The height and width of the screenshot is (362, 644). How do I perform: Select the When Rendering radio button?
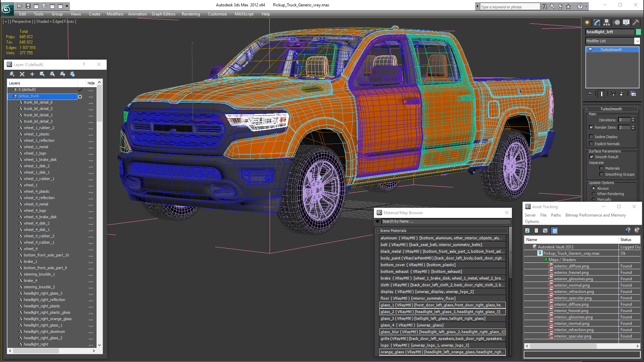(x=593, y=194)
